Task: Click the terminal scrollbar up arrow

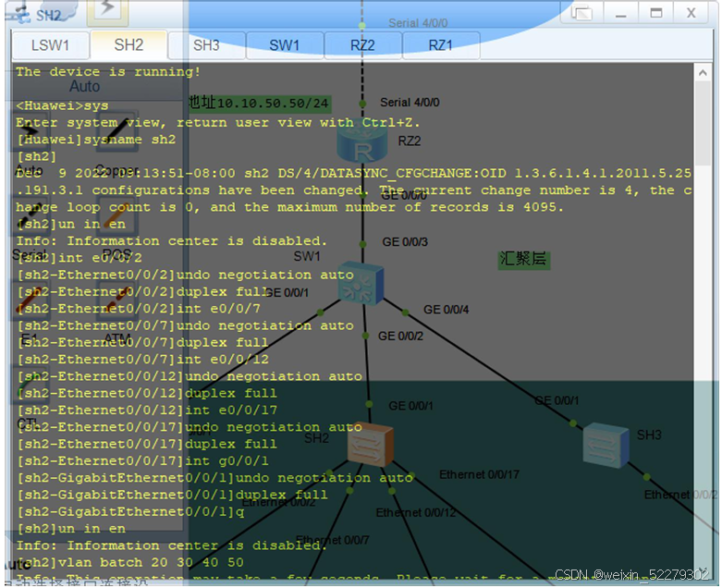Action: 703,73
